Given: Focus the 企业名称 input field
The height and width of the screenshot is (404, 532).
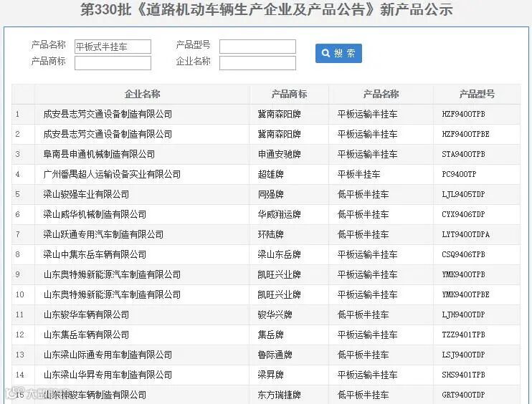Looking at the screenshot, I should click(257, 63).
